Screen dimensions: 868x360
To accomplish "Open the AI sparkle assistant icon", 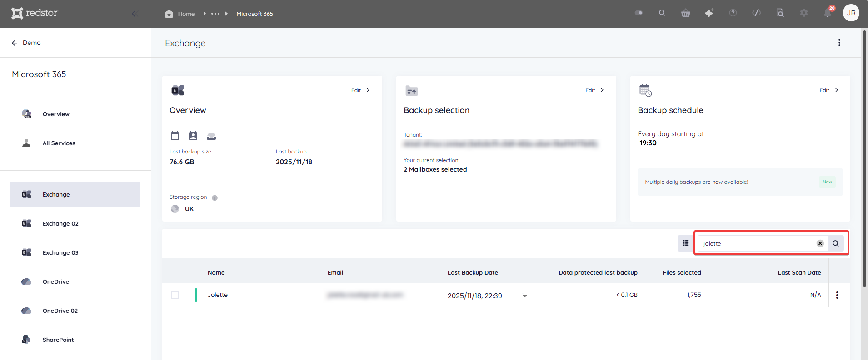I will click(x=709, y=13).
